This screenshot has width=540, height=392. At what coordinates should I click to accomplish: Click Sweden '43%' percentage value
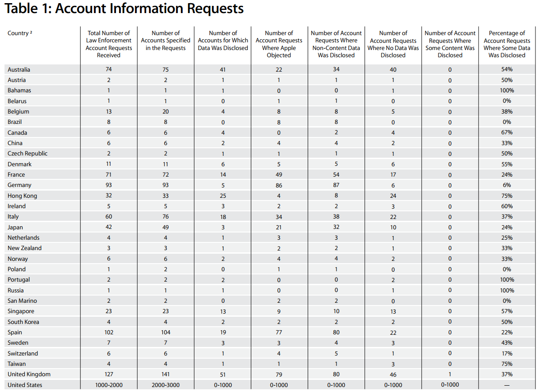point(507,342)
